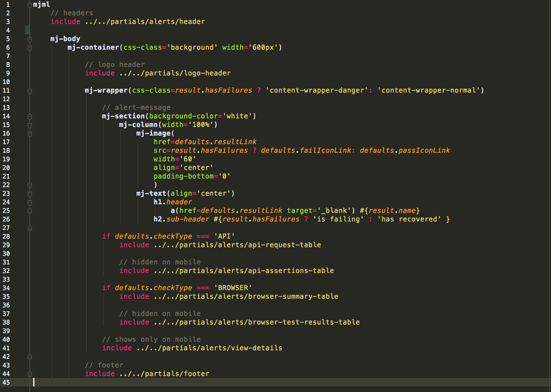Click the api-assertions-table include path
The height and width of the screenshot is (392, 551).
point(244,271)
